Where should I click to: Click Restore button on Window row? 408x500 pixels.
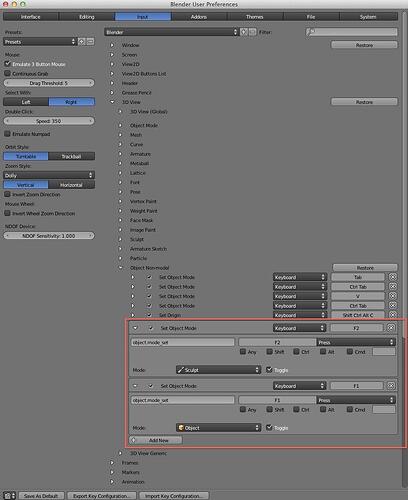pos(364,45)
